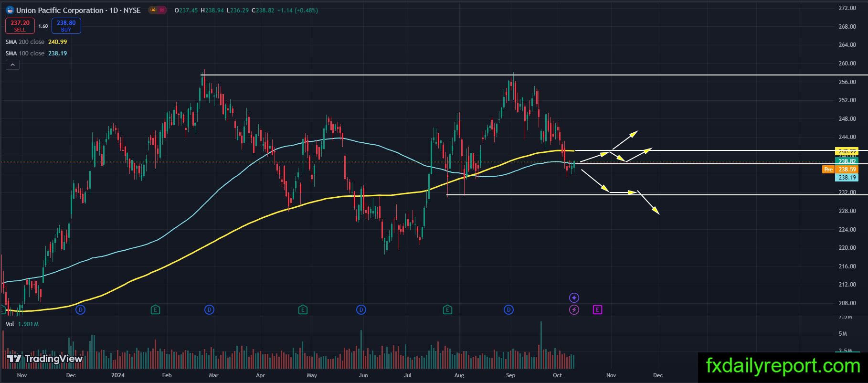Open the dividend marker between Nov and Dec

click(x=81, y=310)
